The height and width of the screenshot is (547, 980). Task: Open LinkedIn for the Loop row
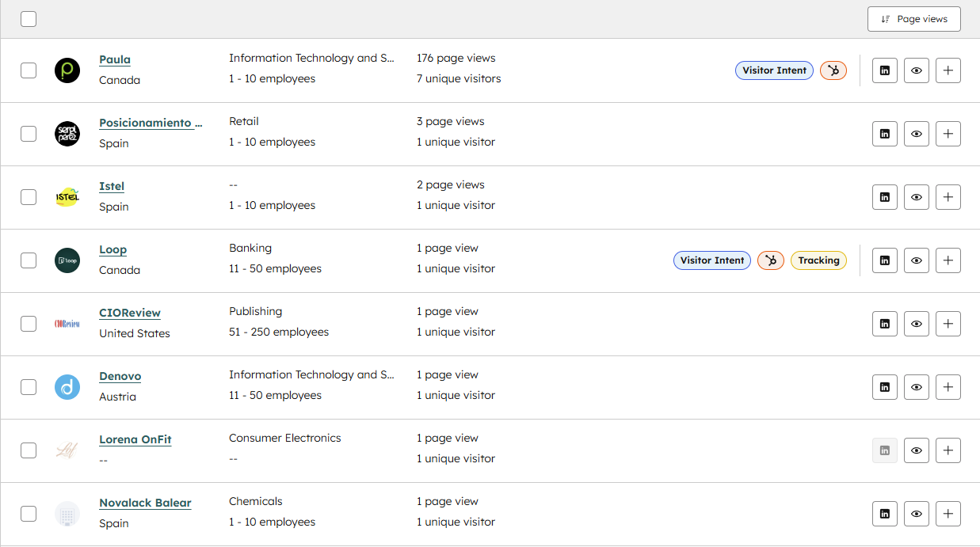coord(885,260)
